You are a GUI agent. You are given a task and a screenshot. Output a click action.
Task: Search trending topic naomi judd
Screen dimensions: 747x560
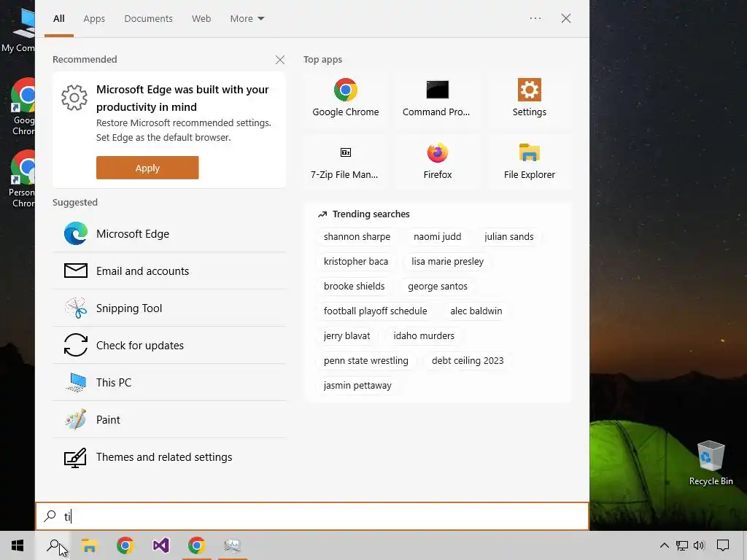pyautogui.click(x=437, y=237)
